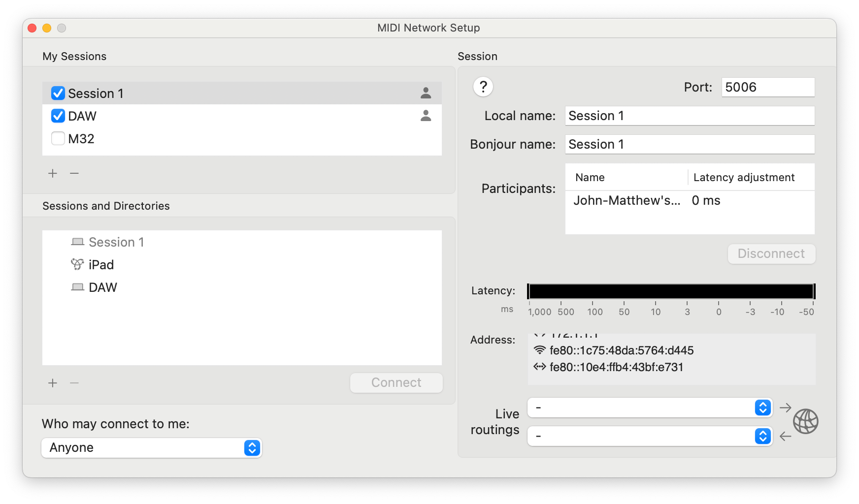Click address fe80::10e4:ffb4:43bf:e731
Screen dimensions: 859x504
(x=616, y=367)
